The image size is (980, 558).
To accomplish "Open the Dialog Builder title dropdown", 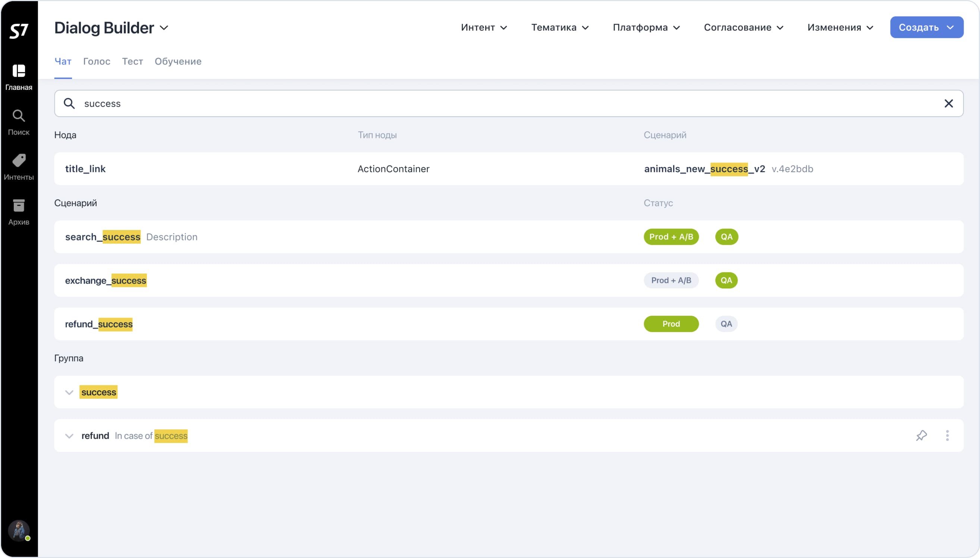I will pos(111,28).
